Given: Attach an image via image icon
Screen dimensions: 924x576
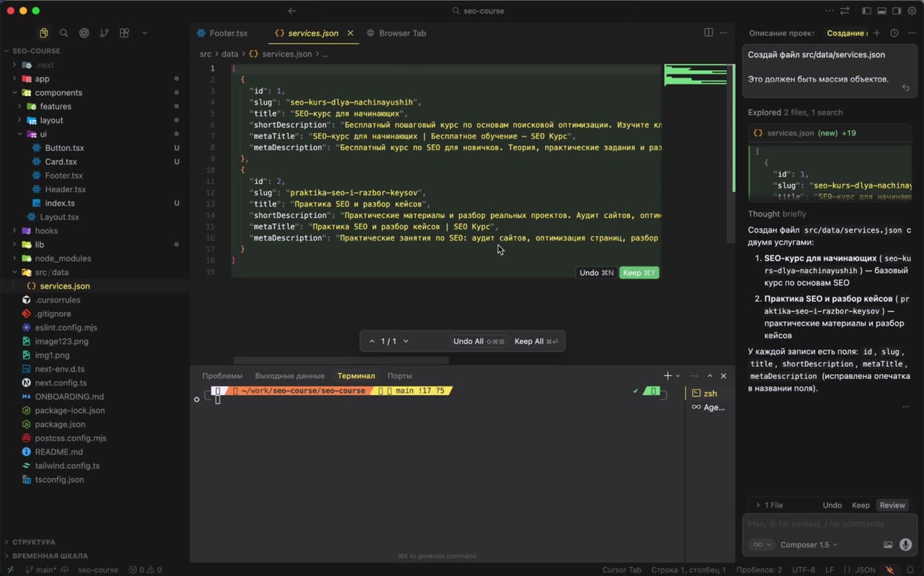Looking at the screenshot, I should click(888, 544).
